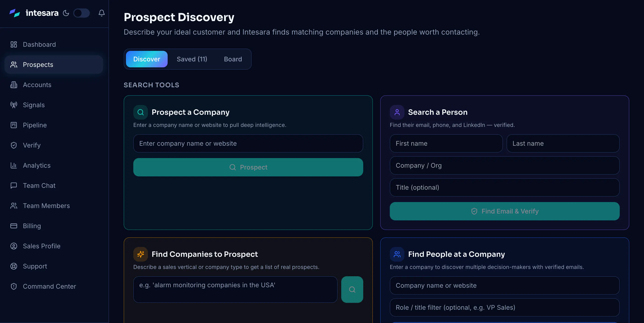Click the Find People at a Company icon
644x323 pixels.
tap(397, 254)
